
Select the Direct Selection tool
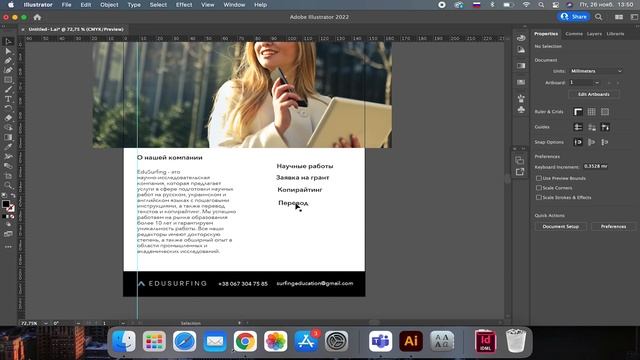point(8,51)
